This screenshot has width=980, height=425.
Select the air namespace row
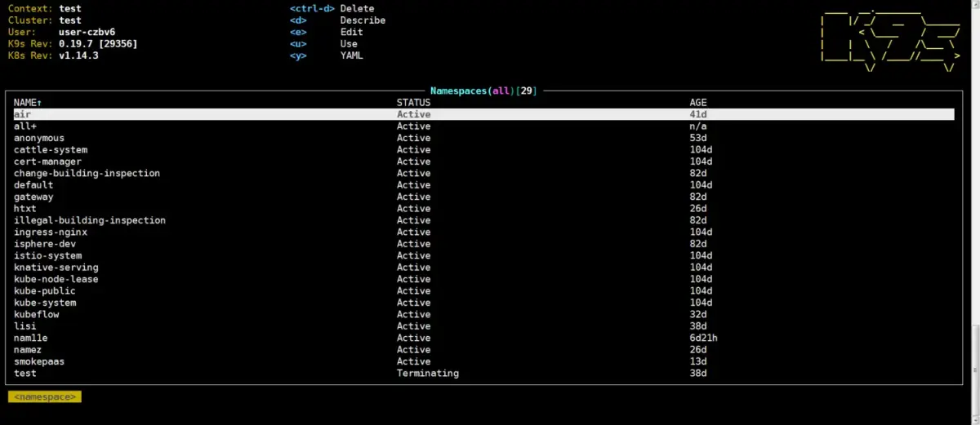pyautogui.click(x=22, y=115)
